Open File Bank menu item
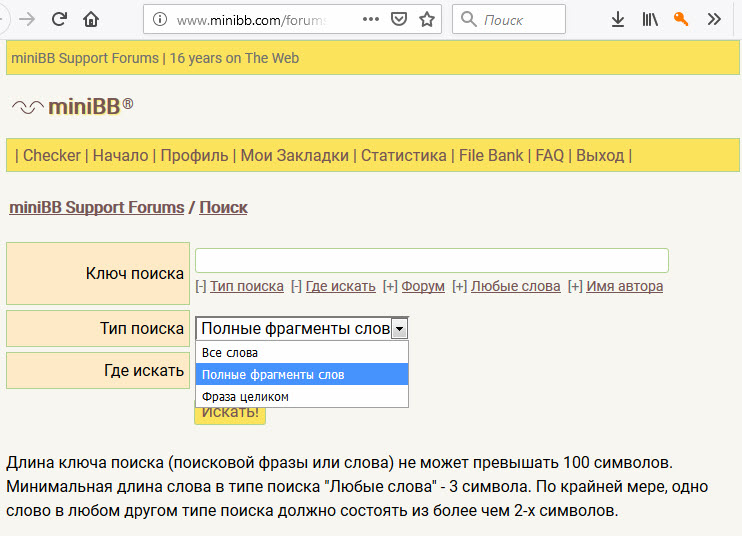Image resolution: width=742 pixels, height=536 pixels. click(x=491, y=155)
